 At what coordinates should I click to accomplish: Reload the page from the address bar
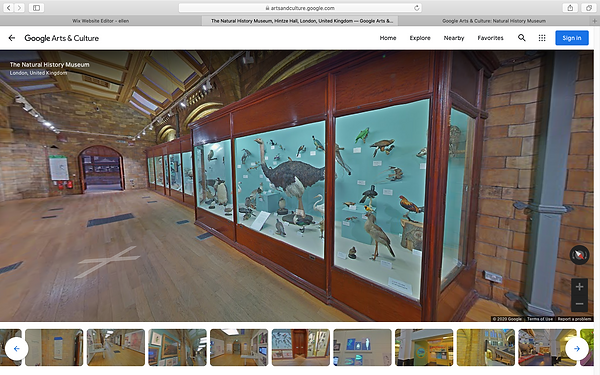tap(417, 8)
